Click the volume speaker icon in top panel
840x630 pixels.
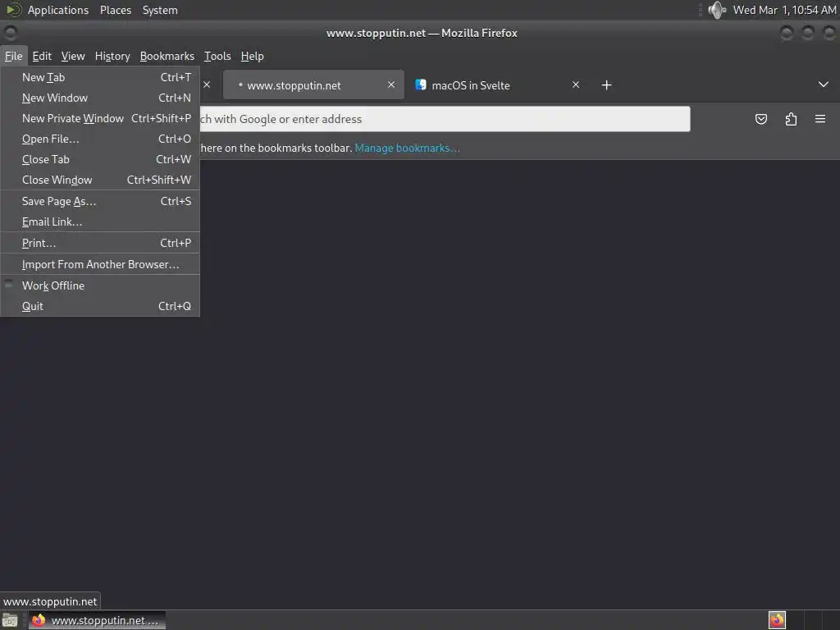[x=716, y=10]
